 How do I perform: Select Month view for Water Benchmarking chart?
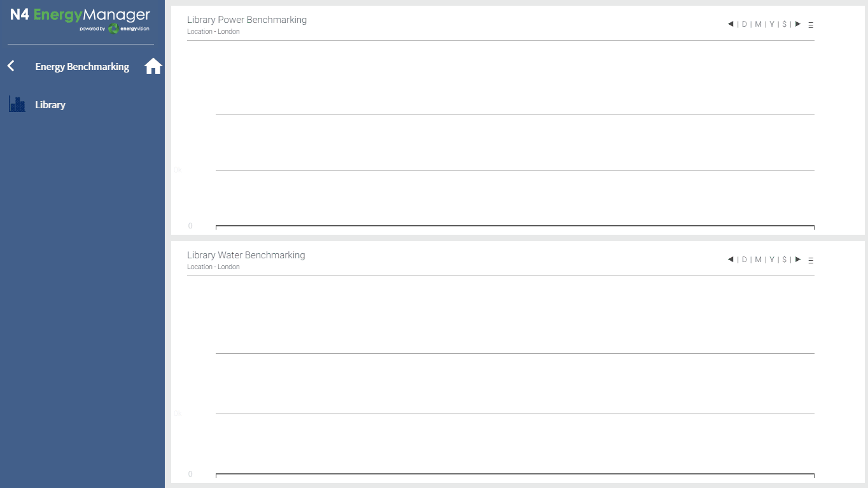(x=758, y=260)
